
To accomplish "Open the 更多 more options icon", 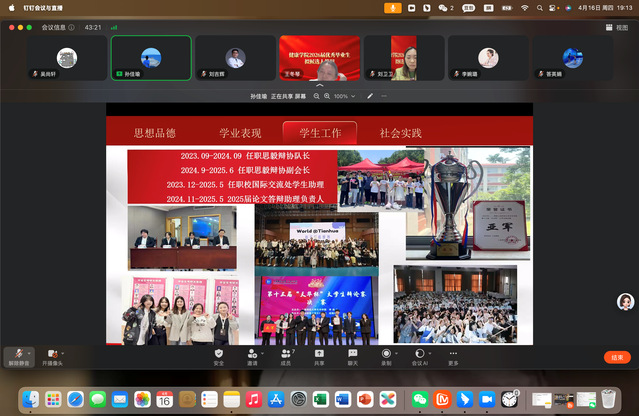I will tap(453, 354).
